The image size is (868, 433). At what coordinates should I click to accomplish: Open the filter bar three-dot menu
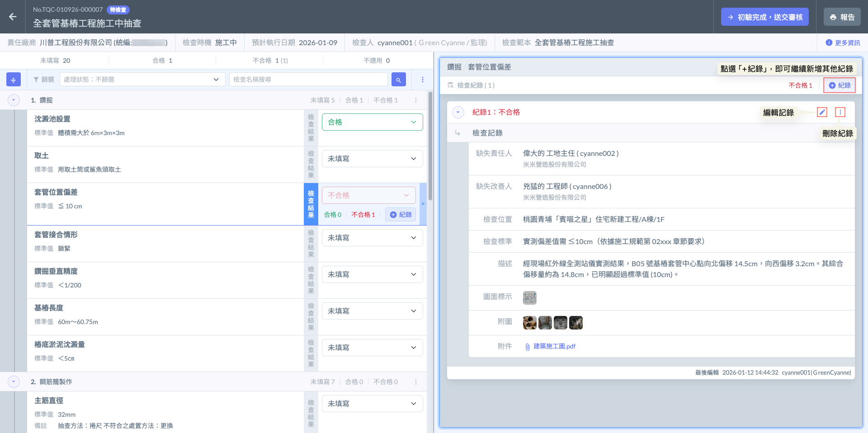click(x=423, y=80)
